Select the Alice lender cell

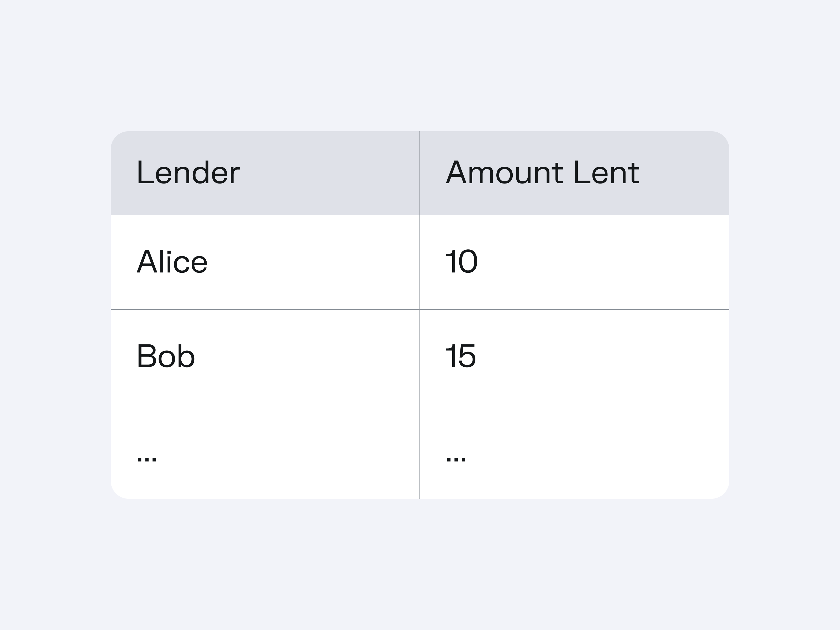[172, 262]
